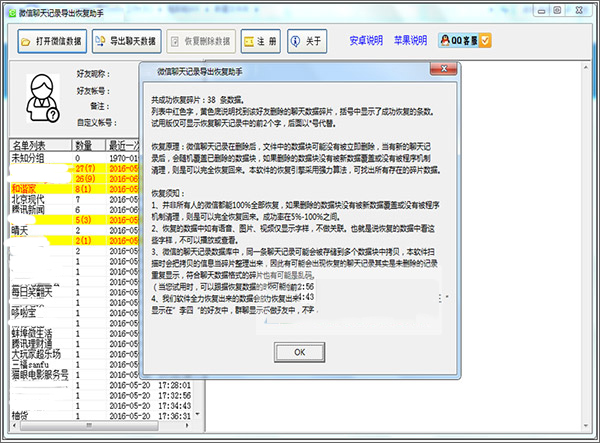Open the 安卓说明 link
The image size is (600, 443).
pyautogui.click(x=366, y=40)
